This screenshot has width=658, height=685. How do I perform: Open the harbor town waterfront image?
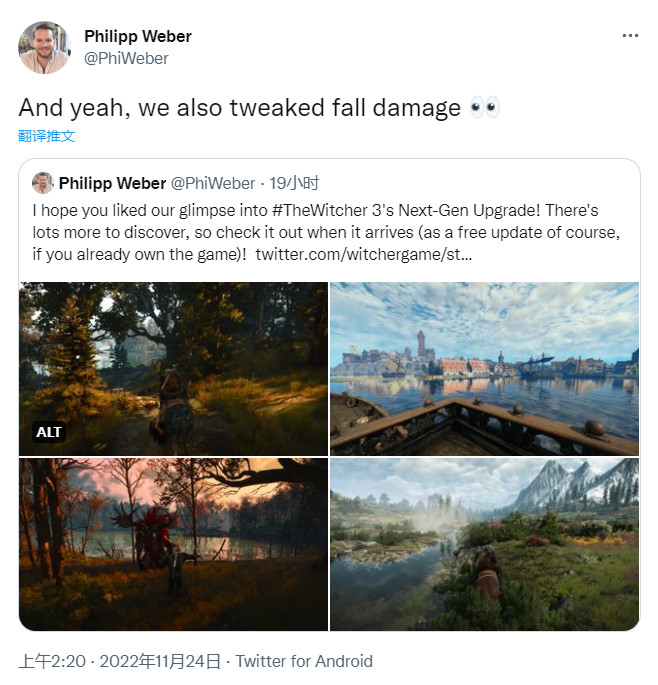point(484,368)
